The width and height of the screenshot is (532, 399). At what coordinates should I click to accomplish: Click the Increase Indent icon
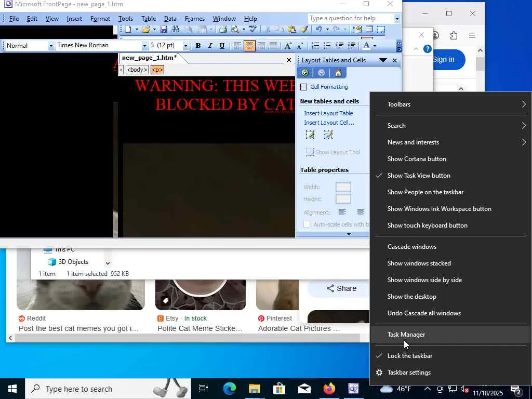point(352,46)
